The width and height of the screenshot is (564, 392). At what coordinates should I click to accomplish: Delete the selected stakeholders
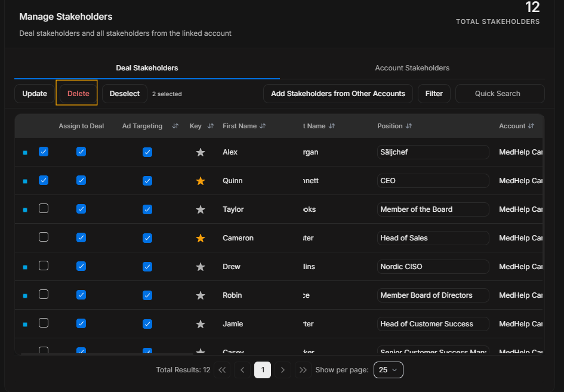tap(78, 94)
